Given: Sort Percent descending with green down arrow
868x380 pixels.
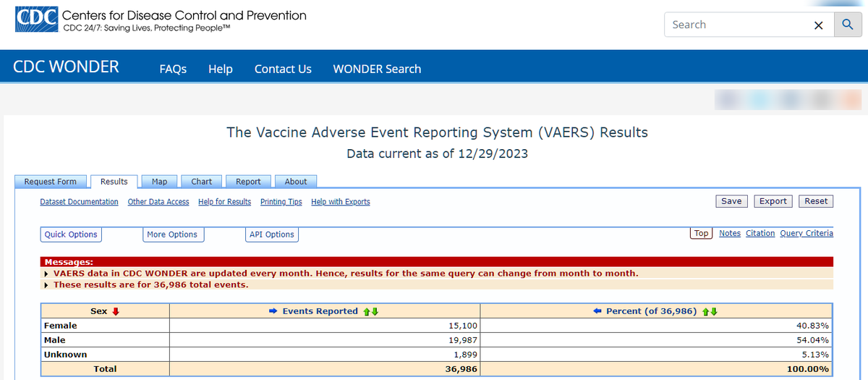Looking at the screenshot, I should pos(714,311).
